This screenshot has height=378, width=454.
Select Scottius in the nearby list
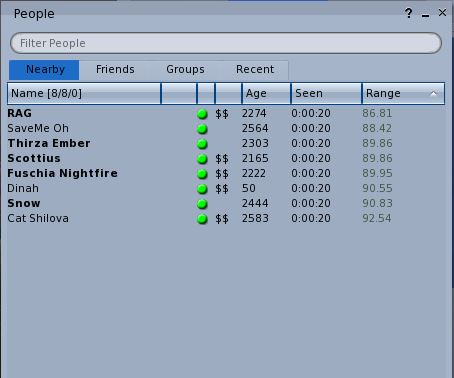(x=34, y=158)
